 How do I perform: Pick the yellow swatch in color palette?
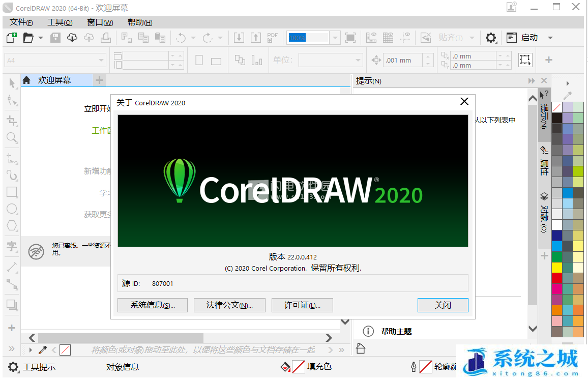point(557,268)
